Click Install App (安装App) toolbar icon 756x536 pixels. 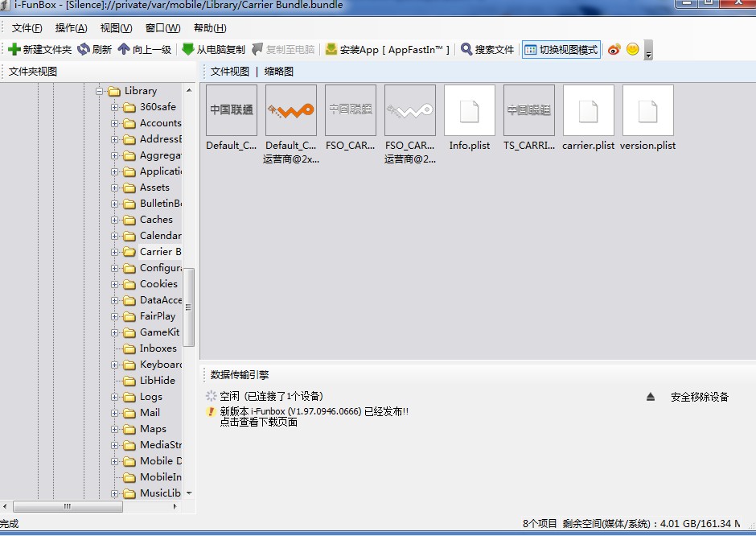point(331,49)
